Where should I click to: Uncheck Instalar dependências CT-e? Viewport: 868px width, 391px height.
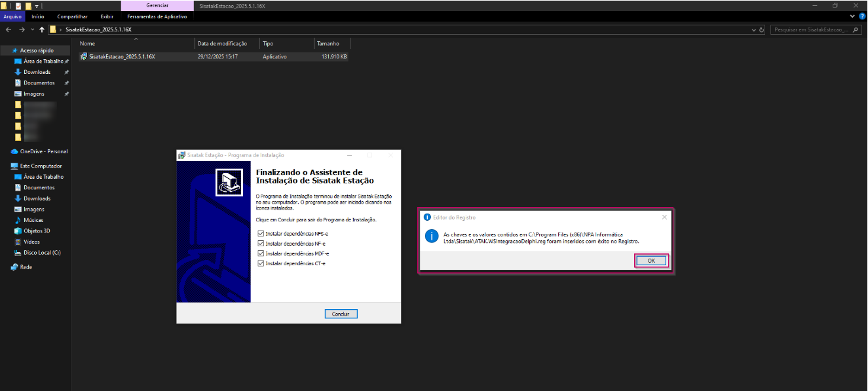pos(261,263)
